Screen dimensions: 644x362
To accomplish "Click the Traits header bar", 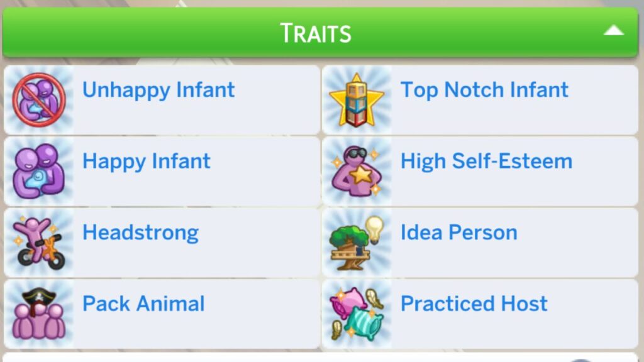I will click(x=314, y=31).
